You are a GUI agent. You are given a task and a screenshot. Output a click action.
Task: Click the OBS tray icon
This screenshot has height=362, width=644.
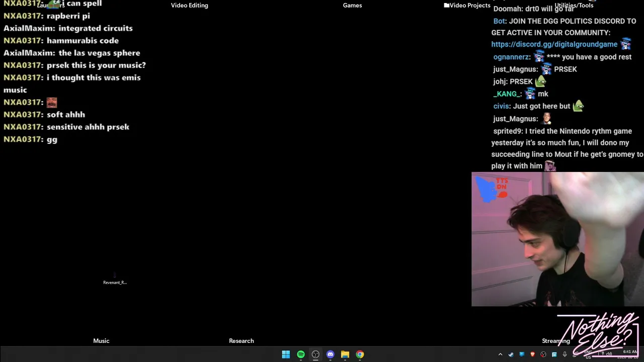coord(543,354)
